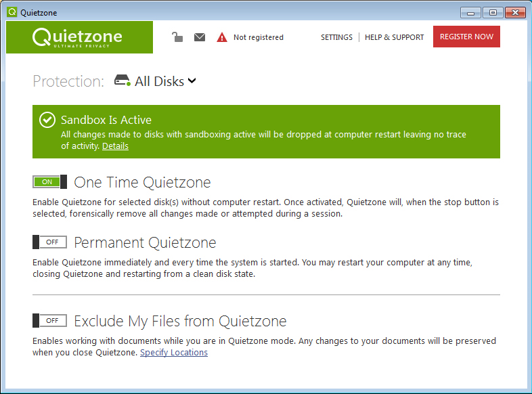Enable the Permanent Quietzone switch
Viewport: 532px width, 394px height.
[49, 242]
